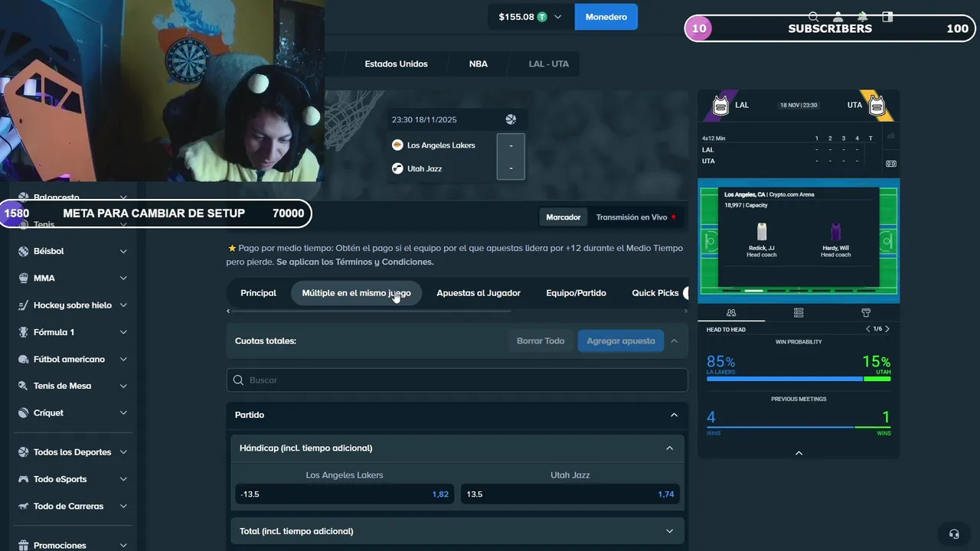Open the user account profile icon
The width and height of the screenshot is (980, 551).
pyautogui.click(x=838, y=16)
